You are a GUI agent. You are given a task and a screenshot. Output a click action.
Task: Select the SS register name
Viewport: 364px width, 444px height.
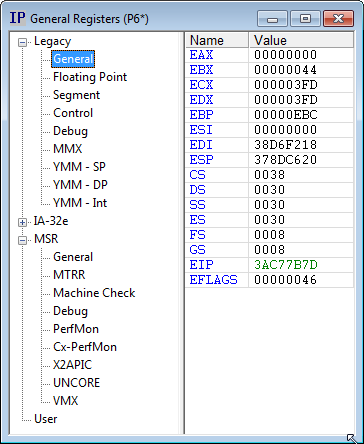point(197,205)
